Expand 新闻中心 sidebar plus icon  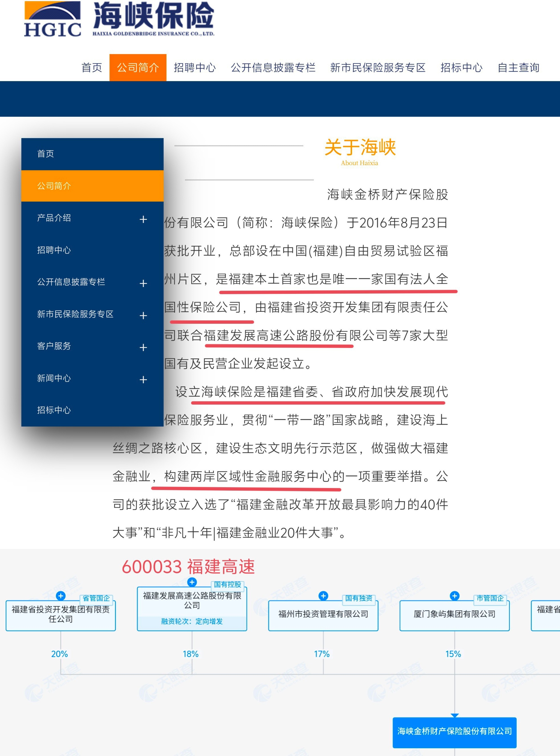click(x=143, y=379)
